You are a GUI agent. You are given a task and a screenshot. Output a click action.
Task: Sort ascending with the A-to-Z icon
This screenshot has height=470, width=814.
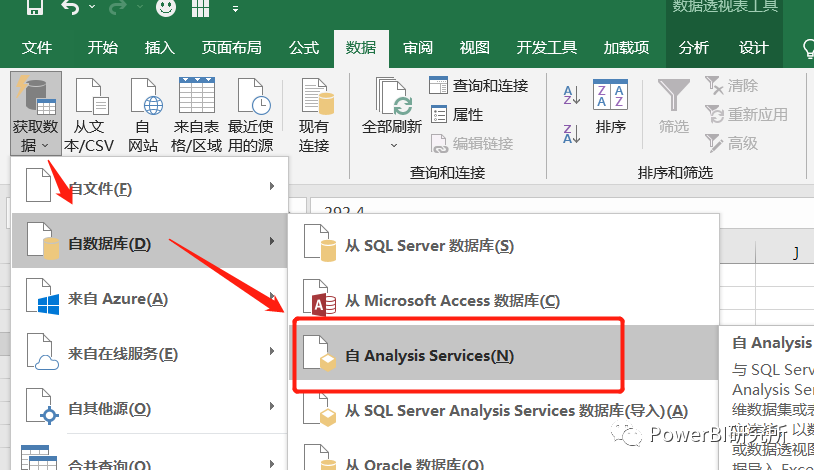(x=572, y=95)
